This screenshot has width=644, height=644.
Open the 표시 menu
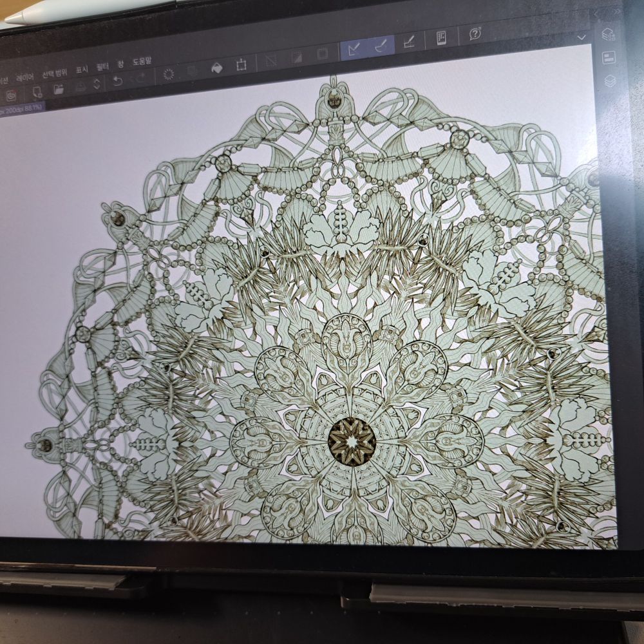82,70
